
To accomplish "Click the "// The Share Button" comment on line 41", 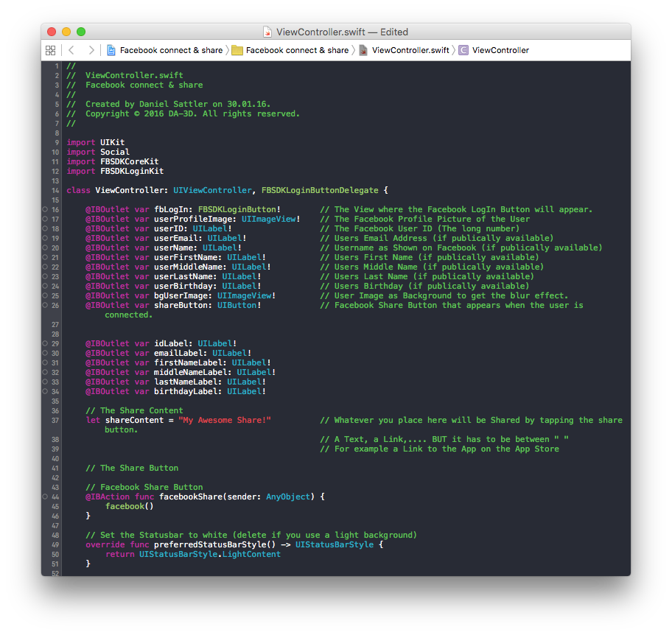I will [132, 468].
